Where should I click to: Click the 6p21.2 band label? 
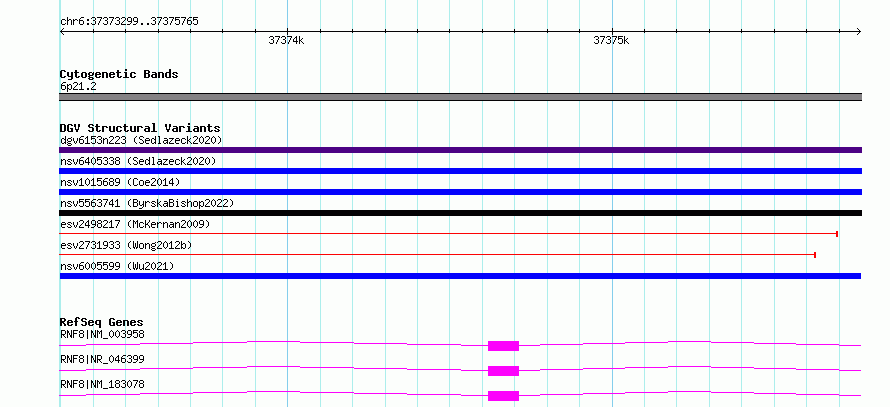click(x=78, y=86)
